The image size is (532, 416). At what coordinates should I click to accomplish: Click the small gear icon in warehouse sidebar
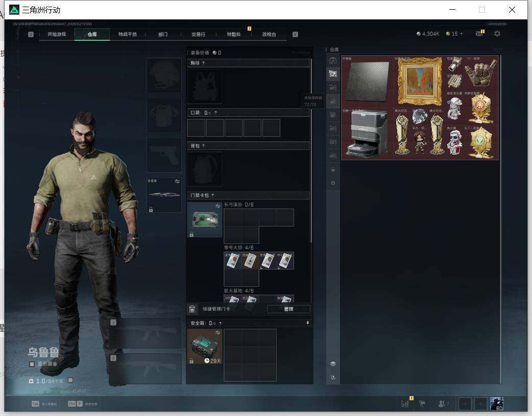pyautogui.click(x=333, y=183)
